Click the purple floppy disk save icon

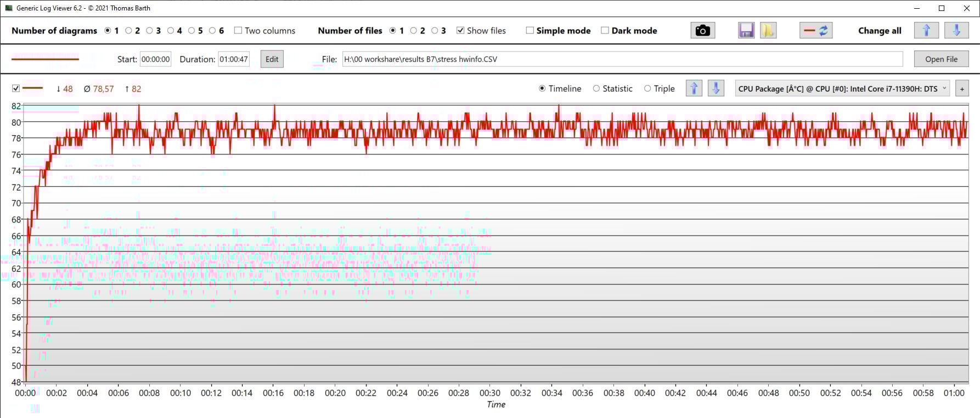pos(746,31)
